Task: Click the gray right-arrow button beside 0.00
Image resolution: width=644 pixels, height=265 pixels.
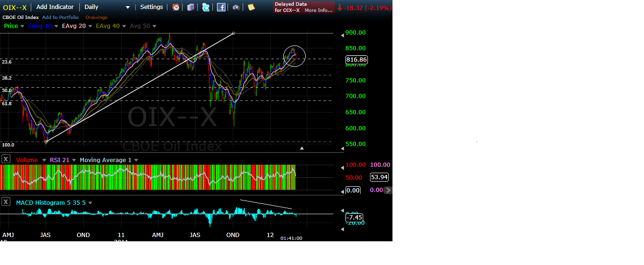Action: pyautogui.click(x=388, y=190)
